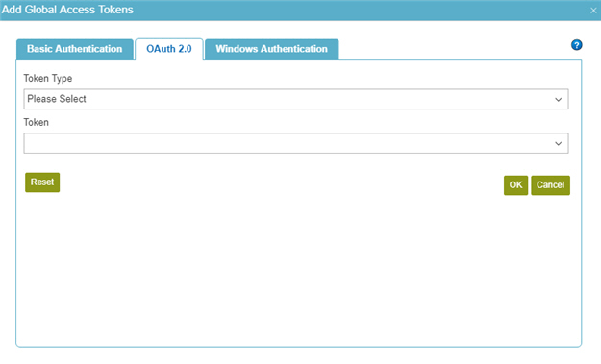Close the Add Global Access Tokens dialog
The image size is (601, 364).
pos(593,11)
